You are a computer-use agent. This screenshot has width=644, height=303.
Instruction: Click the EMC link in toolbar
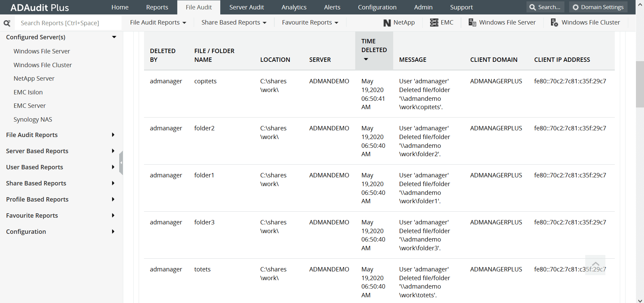(442, 23)
